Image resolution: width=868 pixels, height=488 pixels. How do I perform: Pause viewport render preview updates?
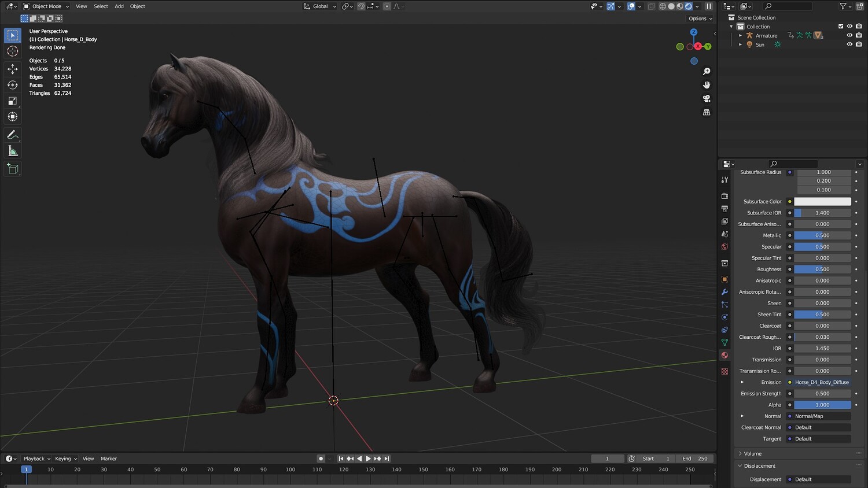click(x=709, y=6)
